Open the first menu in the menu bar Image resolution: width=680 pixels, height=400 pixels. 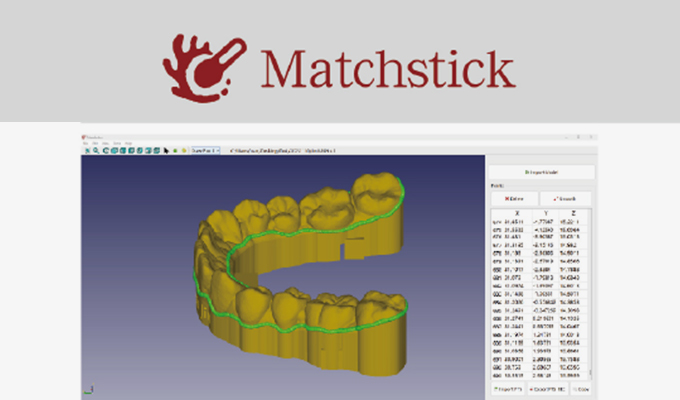86,143
